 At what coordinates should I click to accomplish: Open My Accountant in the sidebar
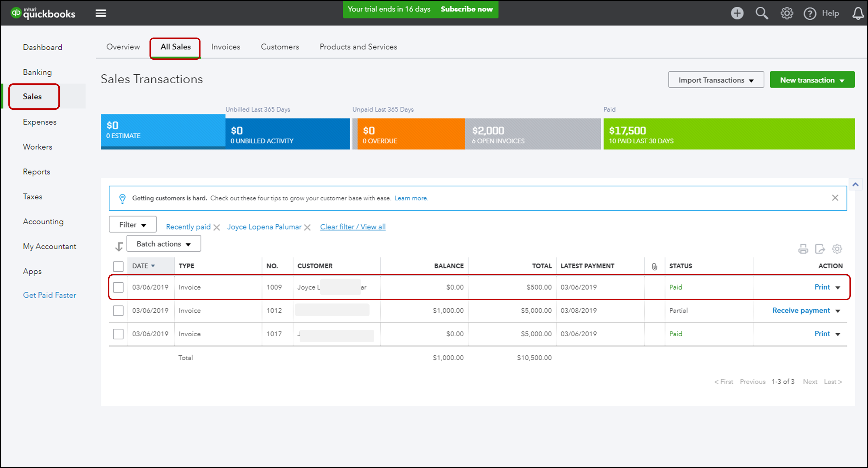[49, 247]
